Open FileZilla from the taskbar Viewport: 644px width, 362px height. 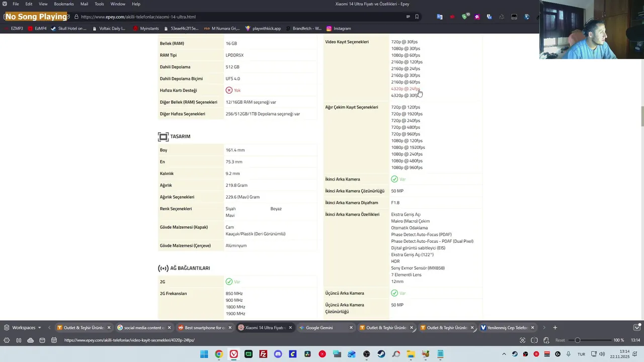(x=263, y=354)
